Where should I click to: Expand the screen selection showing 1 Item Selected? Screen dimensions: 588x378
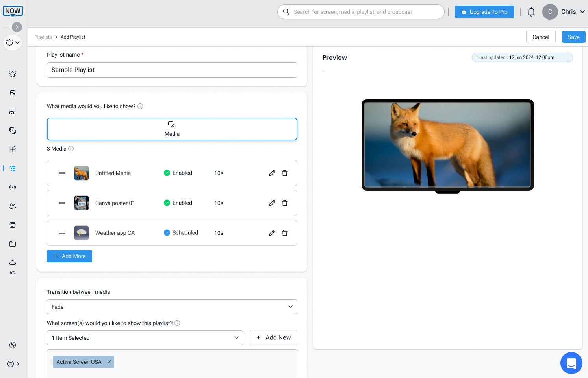(x=145, y=337)
